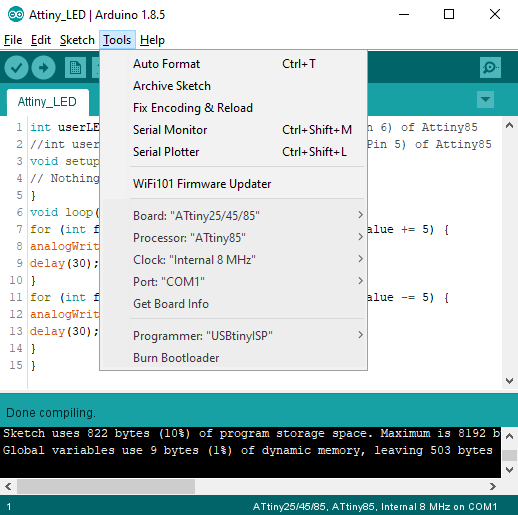Click line number 15 in gutter
Viewport: 518px width, 515px height.
[16, 365]
